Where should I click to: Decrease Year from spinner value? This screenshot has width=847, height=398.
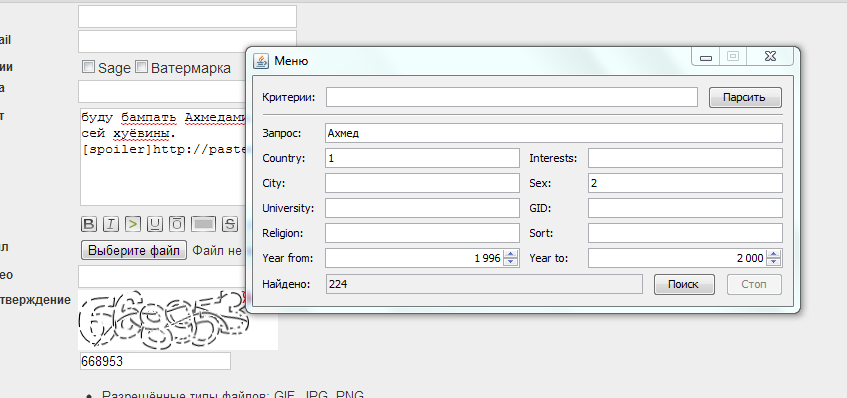click(510, 262)
